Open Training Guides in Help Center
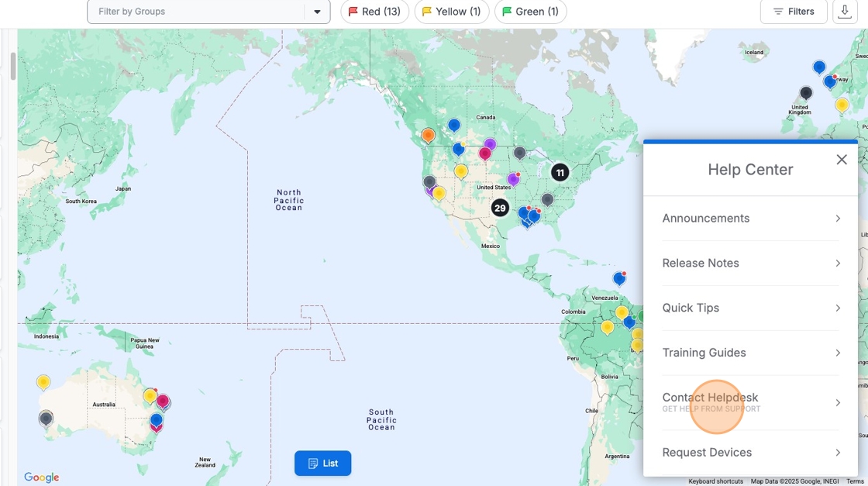The image size is (868, 486). click(751, 353)
